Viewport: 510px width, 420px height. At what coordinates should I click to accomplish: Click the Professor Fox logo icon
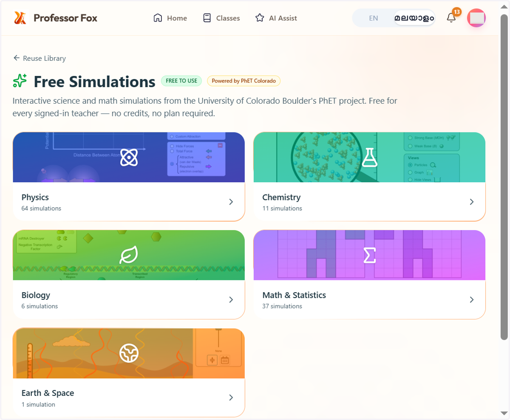(20, 18)
